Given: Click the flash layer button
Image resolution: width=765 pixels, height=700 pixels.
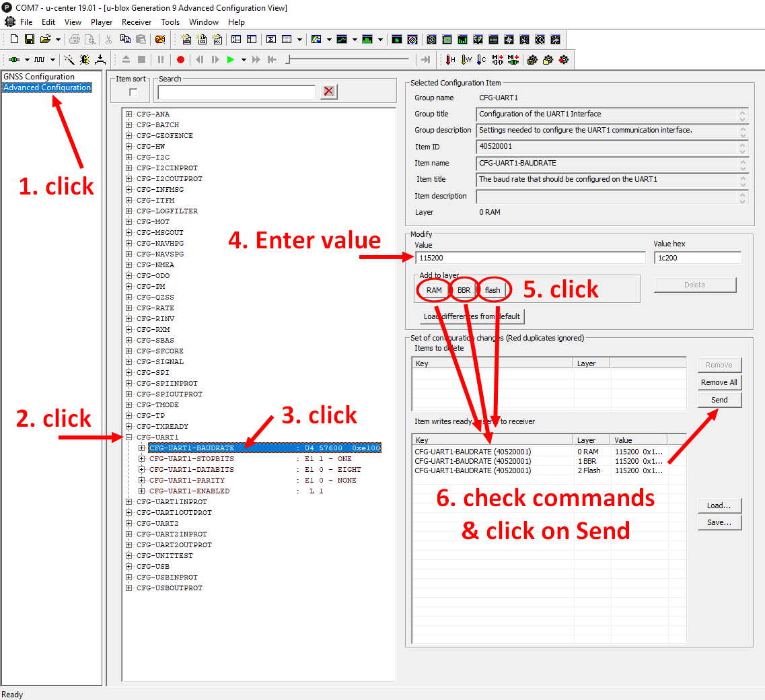Looking at the screenshot, I should [493, 290].
